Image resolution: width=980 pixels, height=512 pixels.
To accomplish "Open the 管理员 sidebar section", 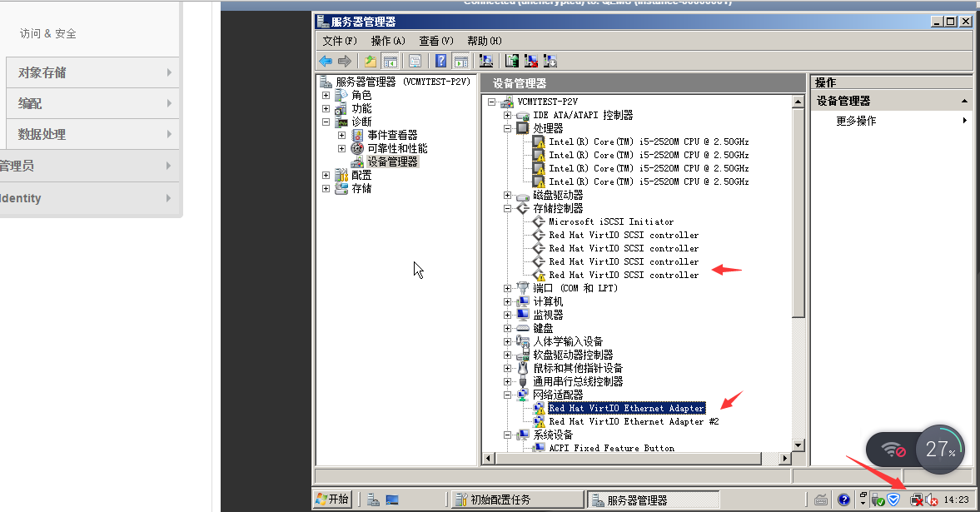I will (89, 166).
